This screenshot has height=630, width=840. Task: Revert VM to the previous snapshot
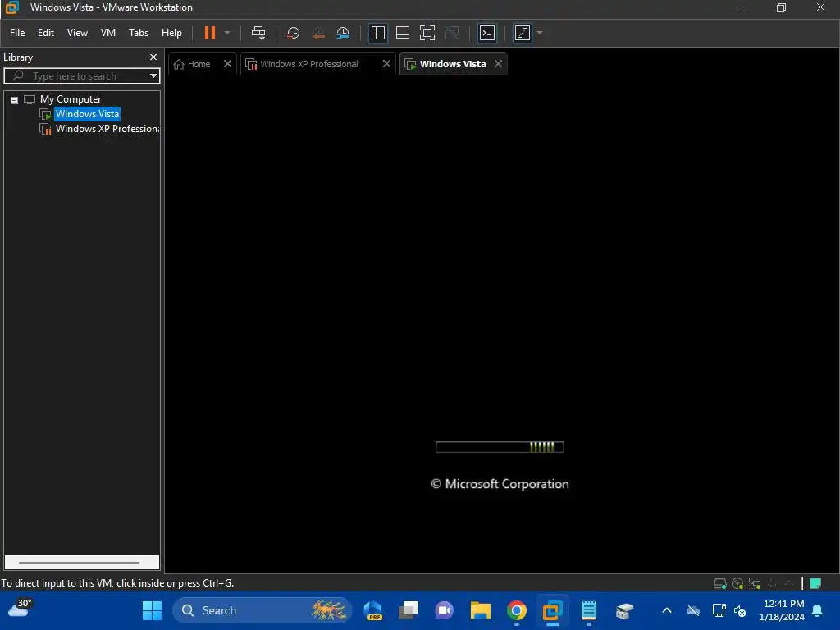pyautogui.click(x=318, y=33)
